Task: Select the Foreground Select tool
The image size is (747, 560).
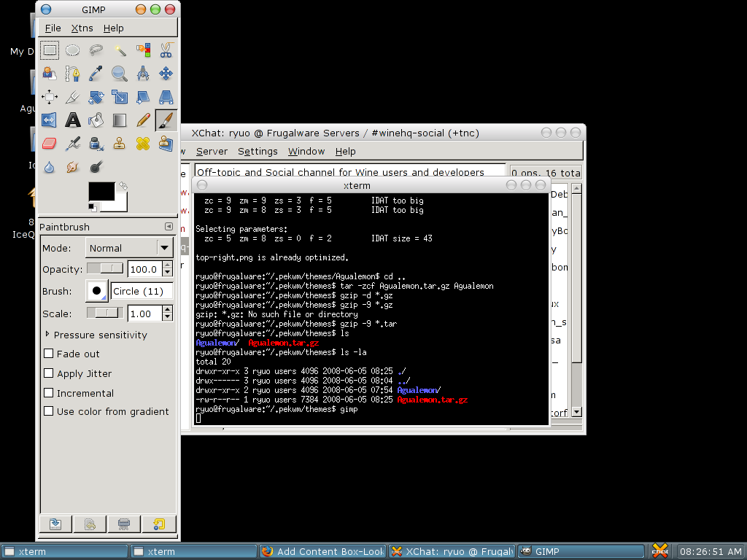Action: (x=50, y=74)
